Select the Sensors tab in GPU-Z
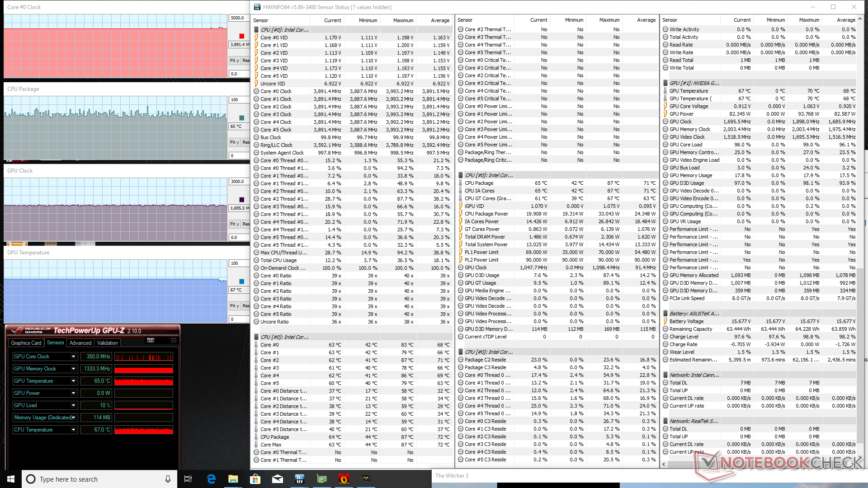868x488 pixels. click(x=56, y=343)
